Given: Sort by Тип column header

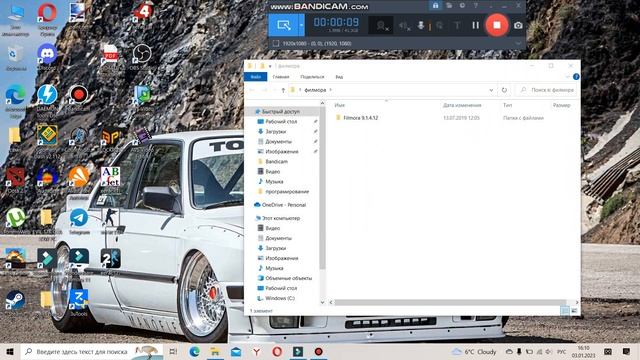Looking at the screenshot, I should pyautogui.click(x=507, y=105).
